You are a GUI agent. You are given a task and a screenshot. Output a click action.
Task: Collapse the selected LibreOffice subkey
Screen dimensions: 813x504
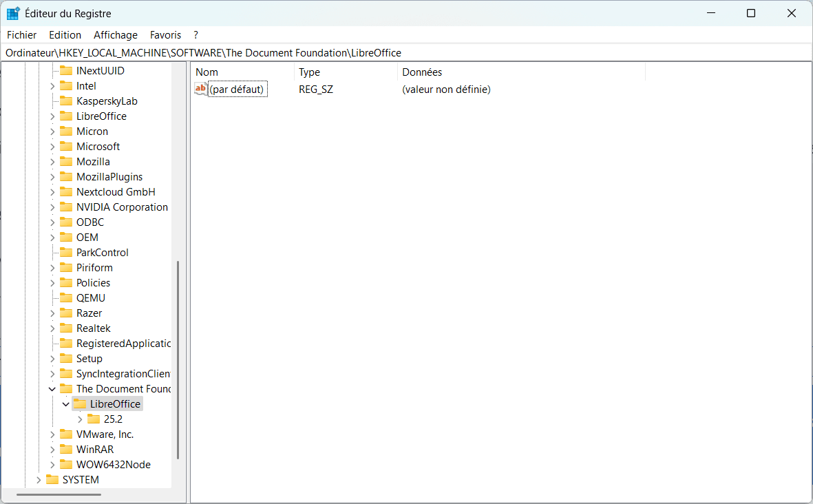coord(66,404)
